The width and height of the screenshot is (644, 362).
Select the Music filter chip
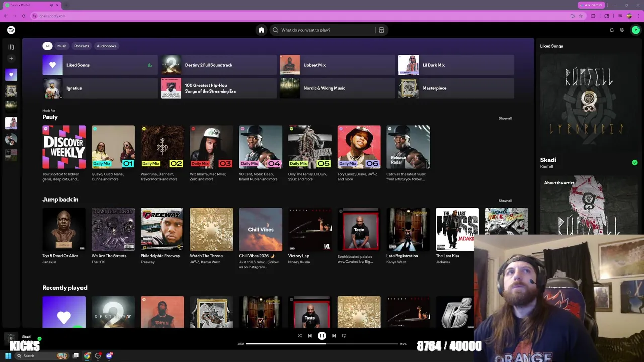tap(62, 46)
